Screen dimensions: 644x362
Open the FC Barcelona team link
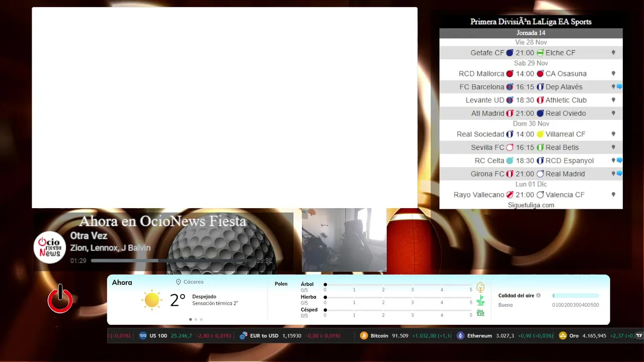[x=481, y=87]
